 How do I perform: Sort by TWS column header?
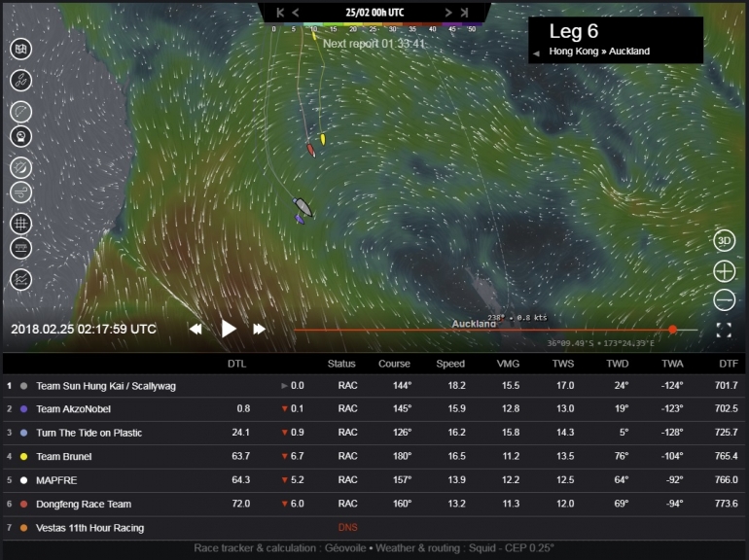click(563, 364)
